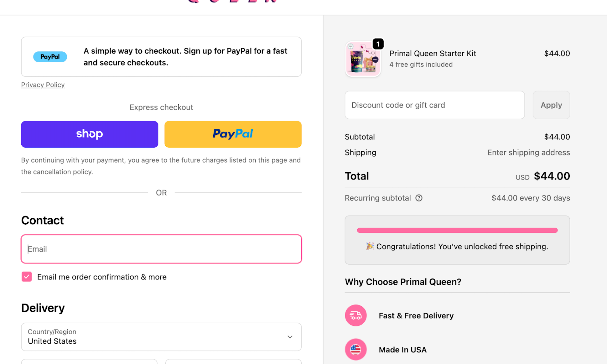Click the Why Choose Primal Queen heading
Image resolution: width=607 pixels, height=364 pixels.
[403, 282]
